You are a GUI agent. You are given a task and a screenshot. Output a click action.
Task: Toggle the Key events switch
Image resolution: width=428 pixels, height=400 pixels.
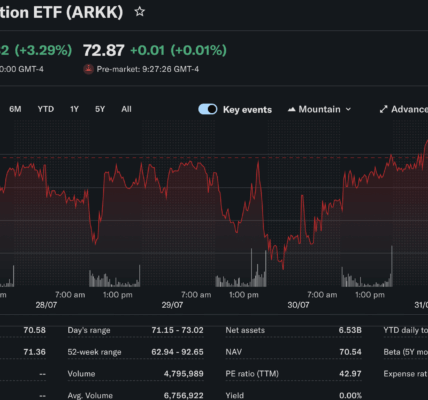[208, 109]
